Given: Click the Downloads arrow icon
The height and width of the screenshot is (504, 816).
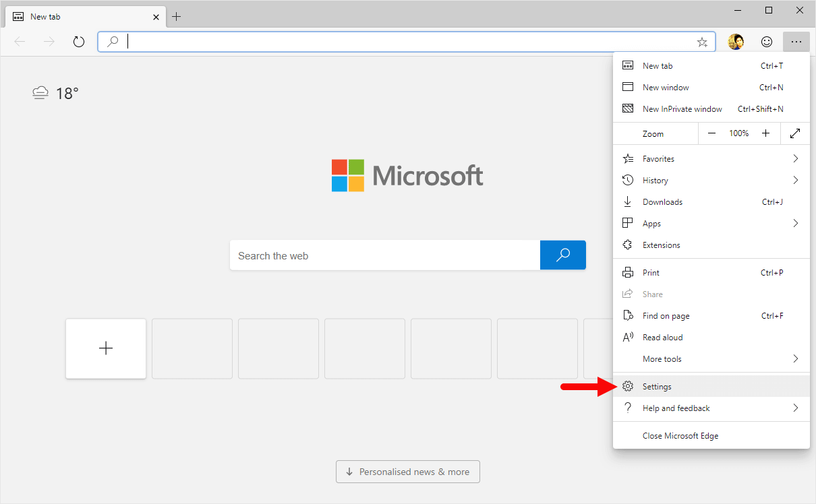Looking at the screenshot, I should (x=628, y=201).
